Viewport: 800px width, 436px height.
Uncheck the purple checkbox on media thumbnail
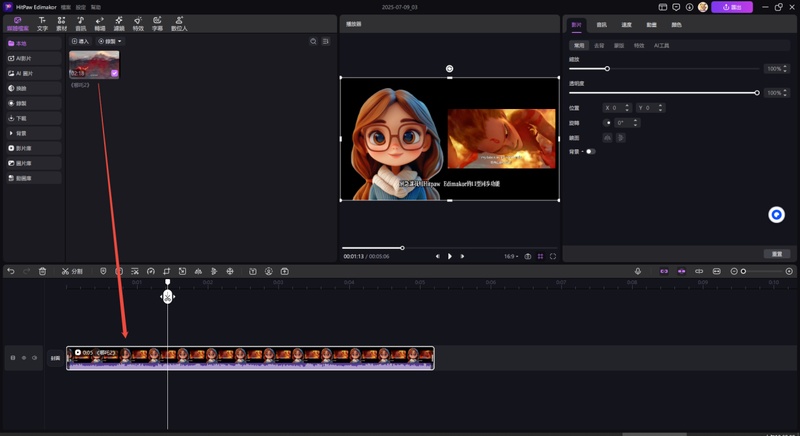click(114, 73)
